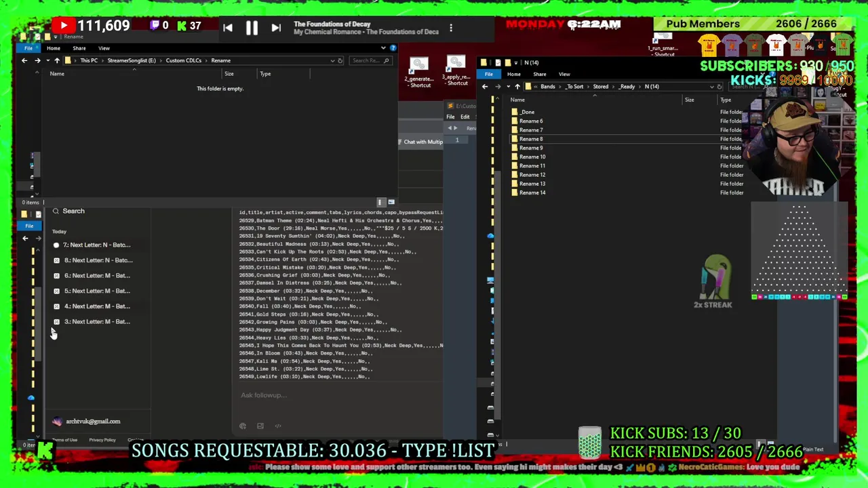Expand address history in N (14) window

click(x=711, y=87)
